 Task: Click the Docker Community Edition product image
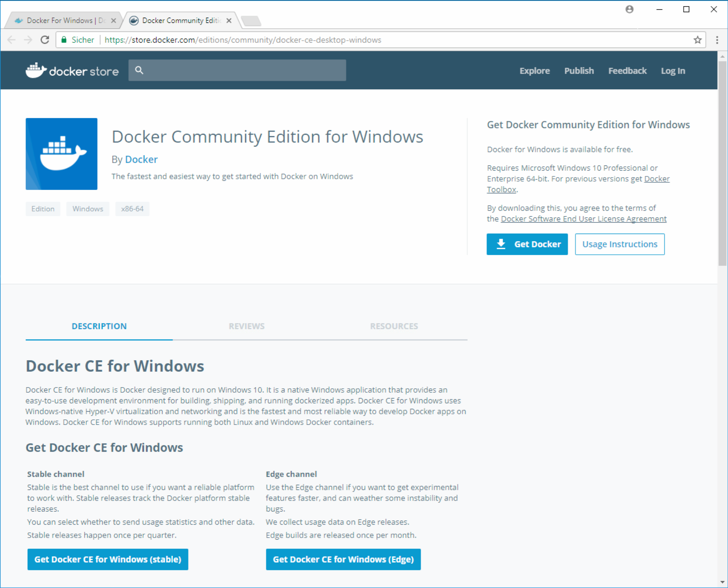pyautogui.click(x=61, y=154)
